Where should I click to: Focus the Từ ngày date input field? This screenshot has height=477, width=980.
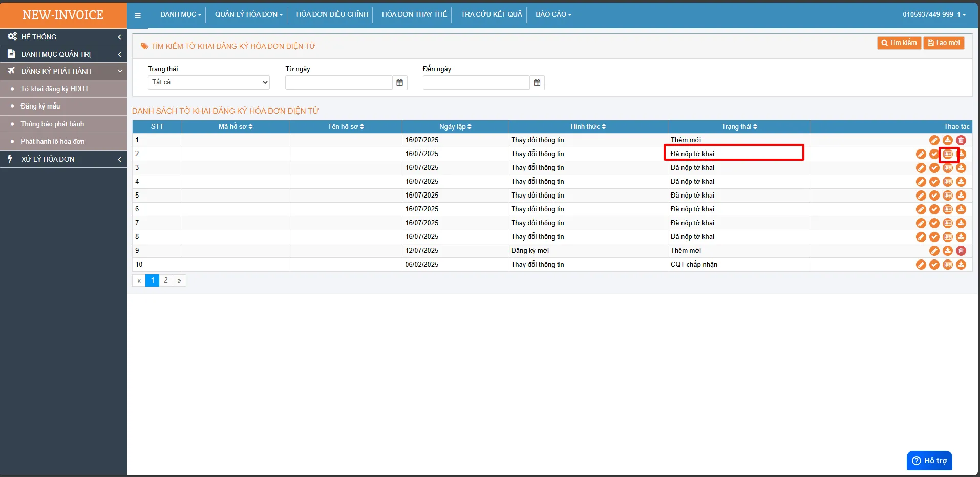point(339,82)
